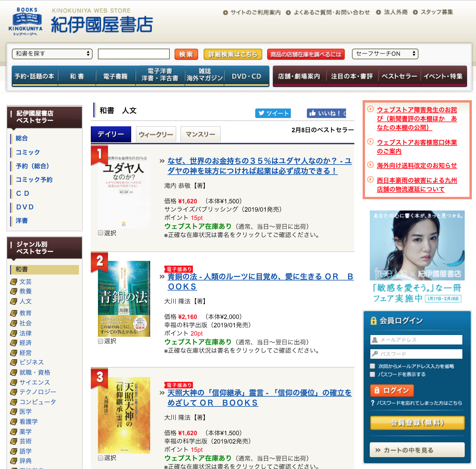The width and height of the screenshot is (476, 469).
Task: Enable 次回からメールアドレス入力を省略 checkbox
Action: tap(372, 366)
